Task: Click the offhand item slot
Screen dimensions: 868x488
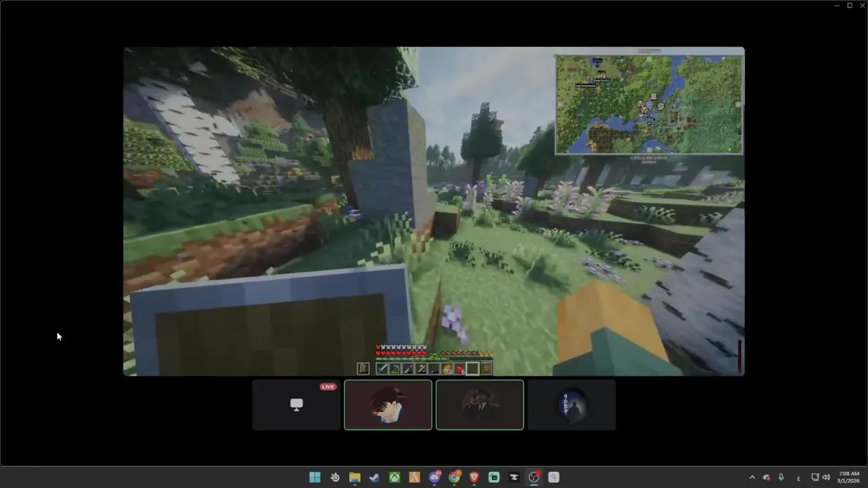Action: click(363, 368)
